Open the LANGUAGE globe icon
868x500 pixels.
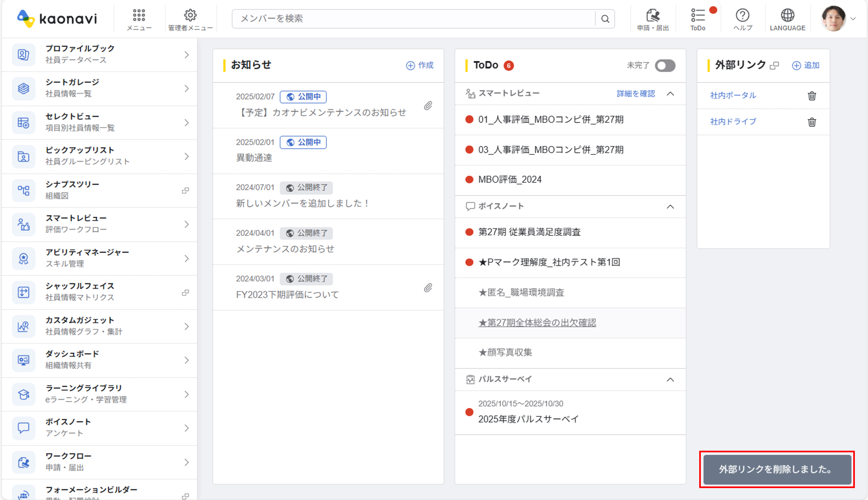click(787, 15)
